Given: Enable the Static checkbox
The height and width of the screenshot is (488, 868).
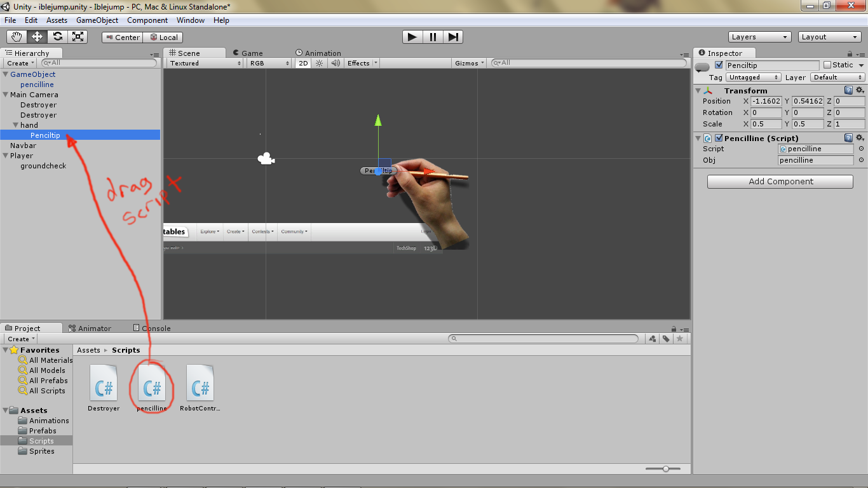Looking at the screenshot, I should (x=827, y=65).
